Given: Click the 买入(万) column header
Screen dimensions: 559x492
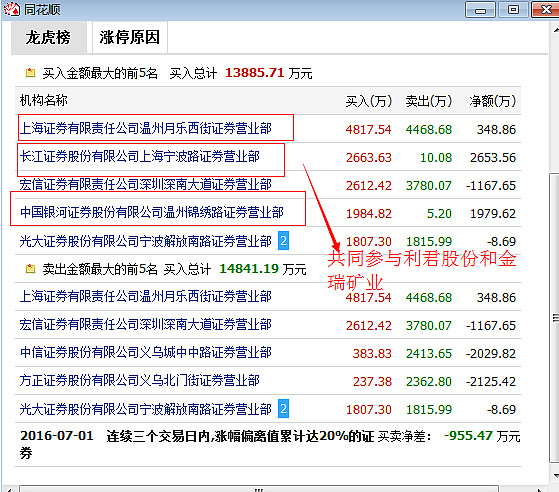Looking at the screenshot, I should coord(369,101).
